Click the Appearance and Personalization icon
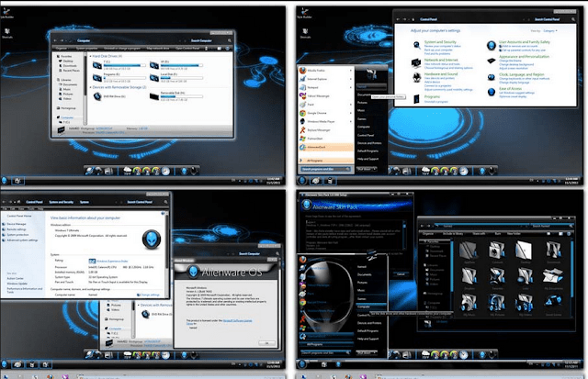The height and width of the screenshot is (379, 588). [492, 61]
